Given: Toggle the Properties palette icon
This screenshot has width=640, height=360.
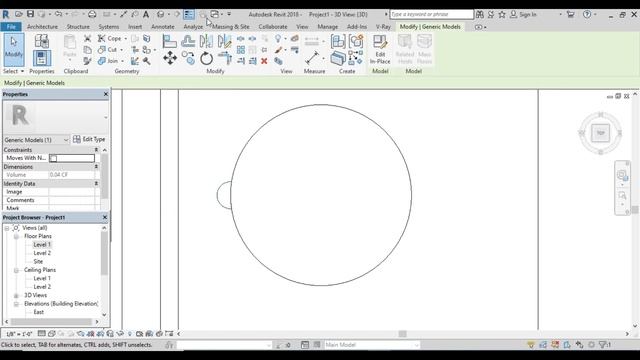Looking at the screenshot, I should [42, 58].
